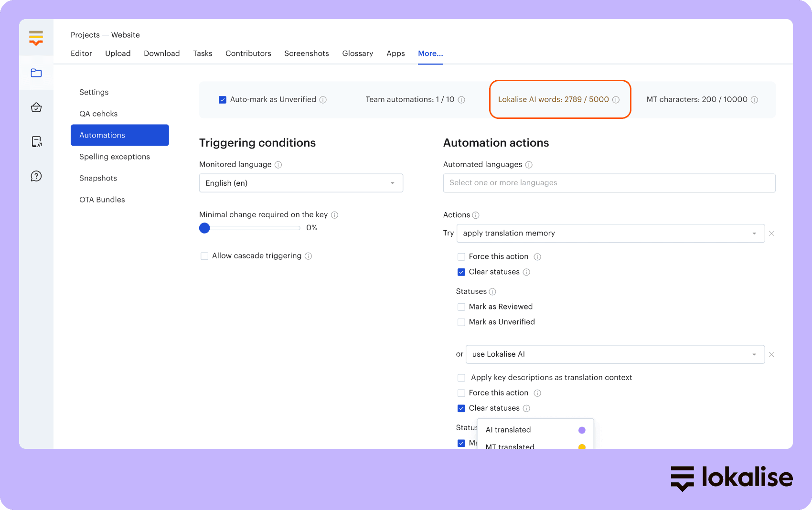Go to Projects breadcrumb link

pos(85,35)
